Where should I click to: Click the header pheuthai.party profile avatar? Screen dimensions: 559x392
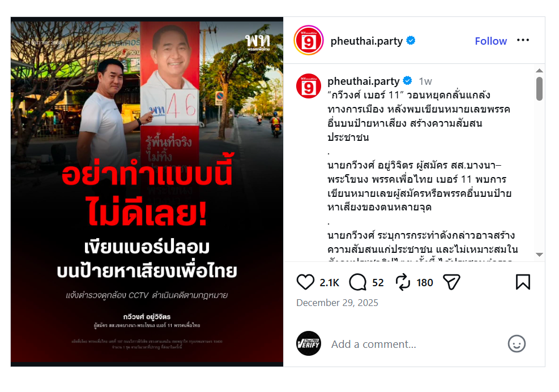(x=308, y=40)
